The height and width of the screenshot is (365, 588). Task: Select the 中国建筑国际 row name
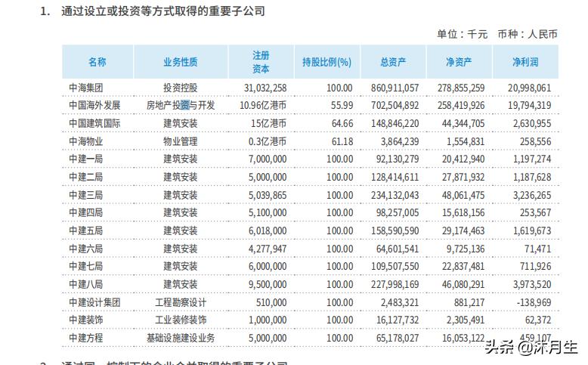click(94, 123)
